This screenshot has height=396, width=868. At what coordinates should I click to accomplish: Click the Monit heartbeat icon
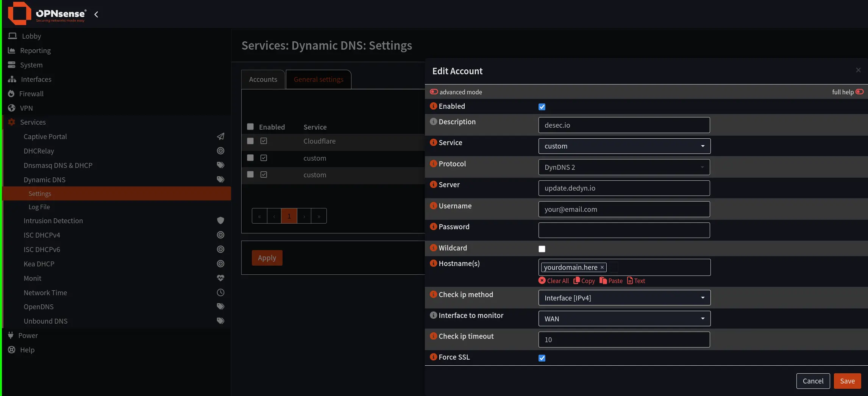pos(220,278)
